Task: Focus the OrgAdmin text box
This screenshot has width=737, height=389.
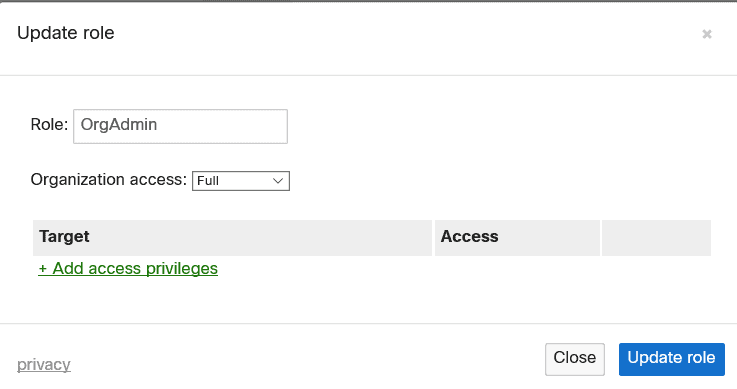Action: (x=180, y=126)
